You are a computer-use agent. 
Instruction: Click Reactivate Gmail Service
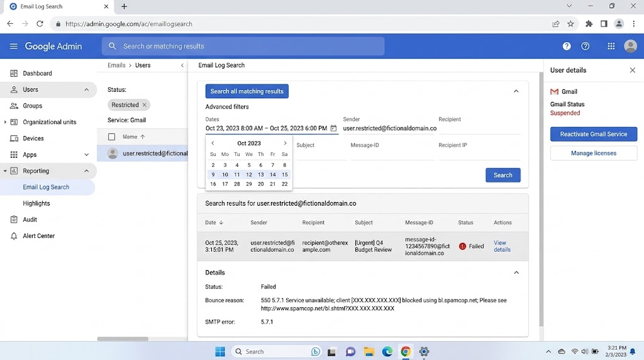coord(594,134)
